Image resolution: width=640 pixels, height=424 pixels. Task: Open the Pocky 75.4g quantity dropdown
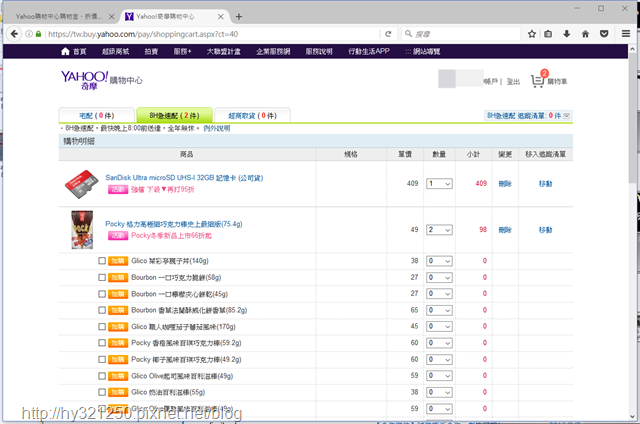(x=439, y=230)
